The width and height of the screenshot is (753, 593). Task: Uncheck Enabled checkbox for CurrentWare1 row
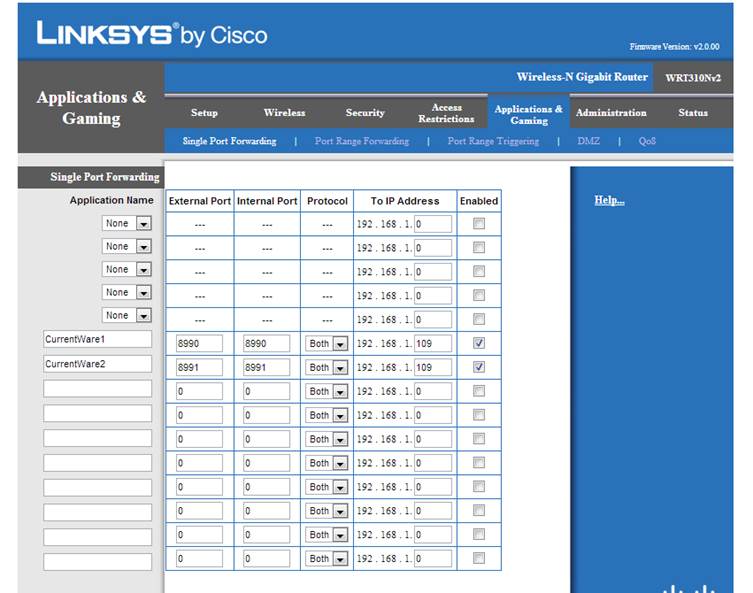478,343
